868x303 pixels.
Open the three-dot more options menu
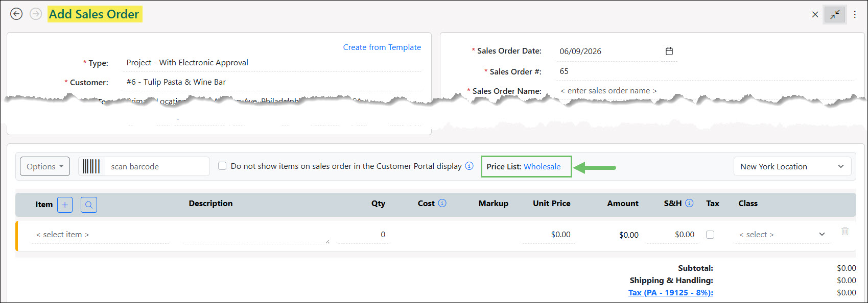coord(855,14)
